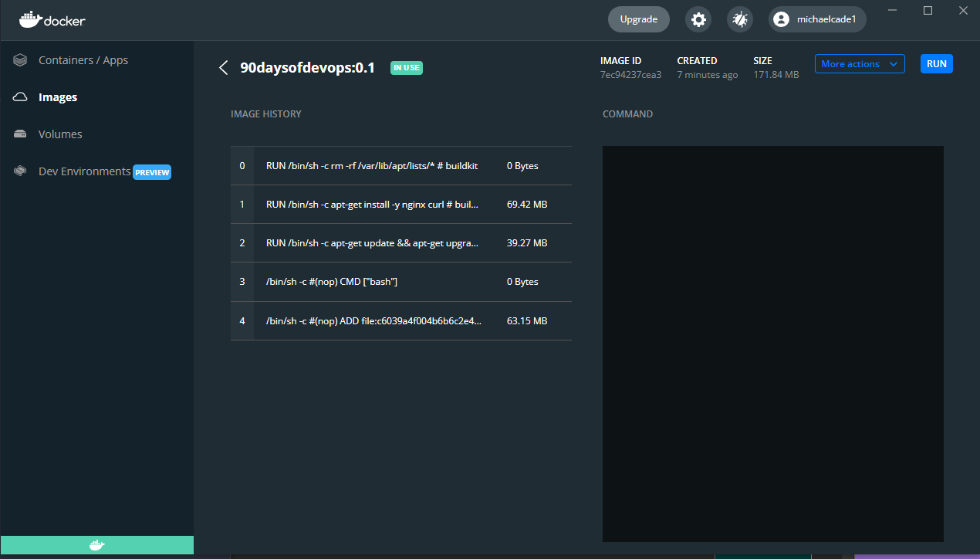Expand the More actions dropdown
Viewport: 980px width, 559px height.
860,64
